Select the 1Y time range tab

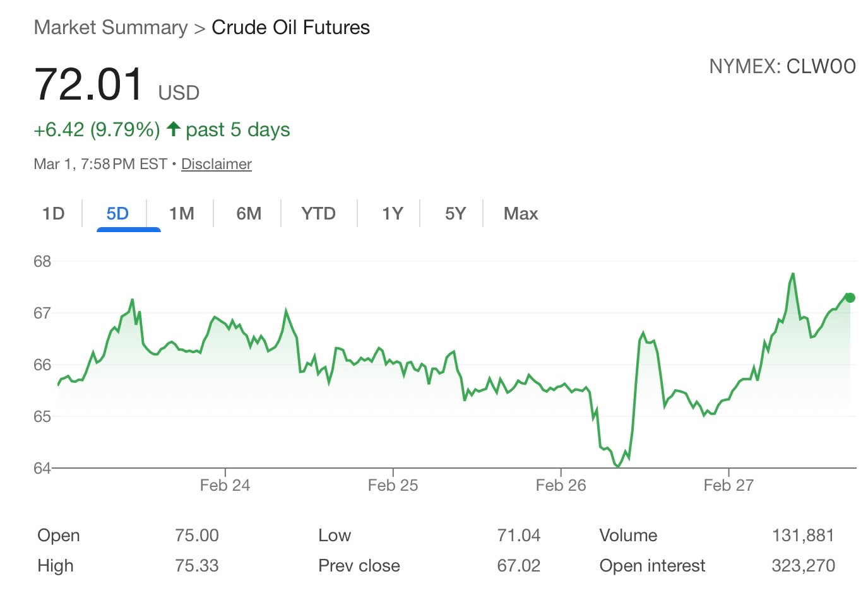tap(392, 214)
